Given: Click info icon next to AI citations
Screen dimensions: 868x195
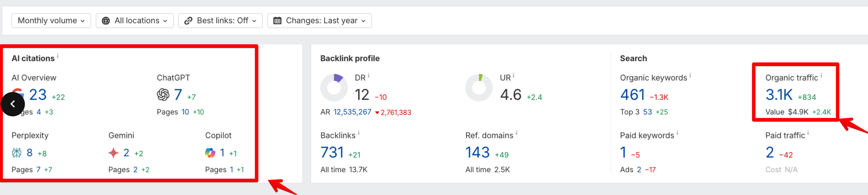Looking at the screenshot, I should 58,56.
